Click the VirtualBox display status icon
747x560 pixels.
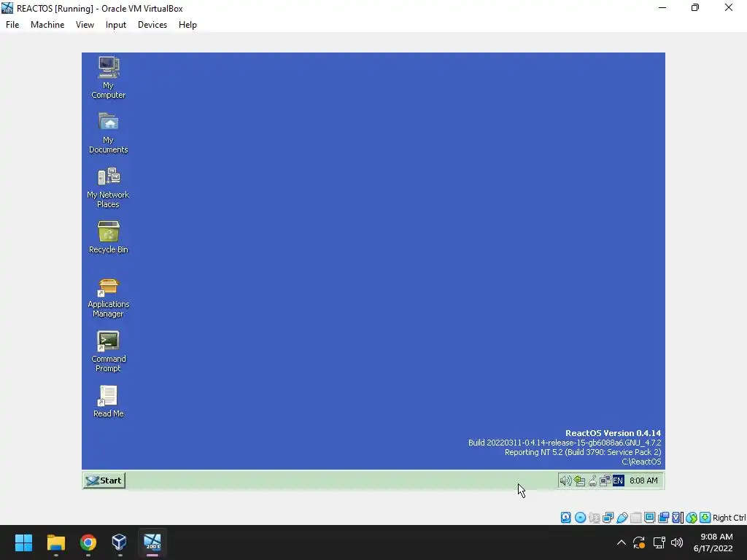click(x=649, y=518)
